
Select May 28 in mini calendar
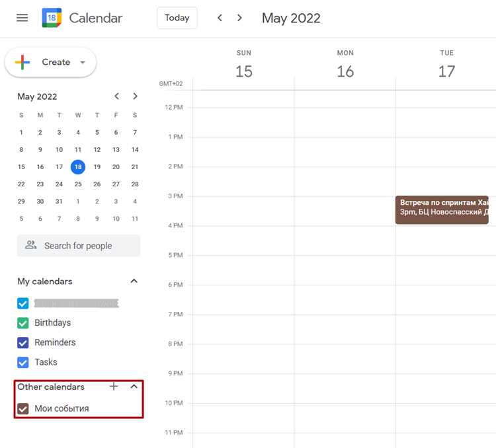point(135,184)
